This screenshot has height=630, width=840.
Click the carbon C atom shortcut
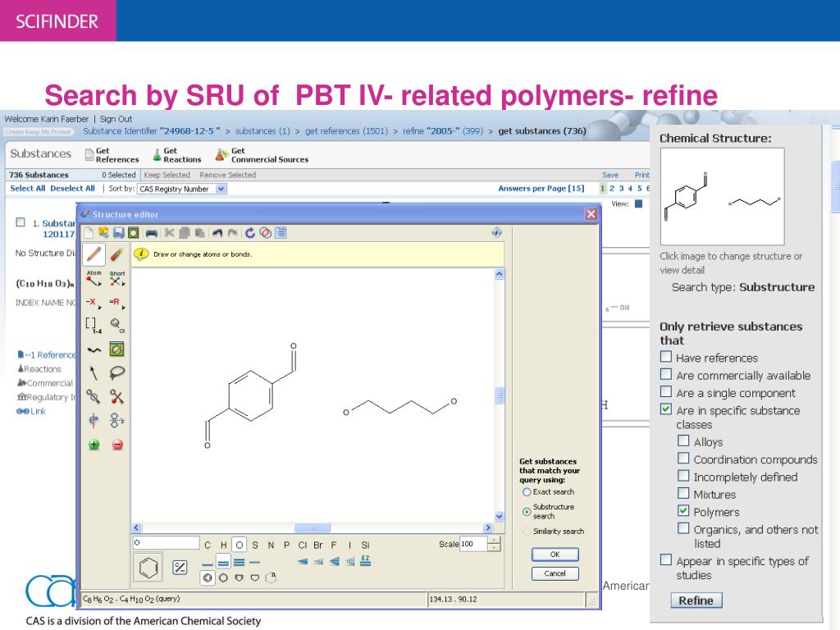click(208, 546)
